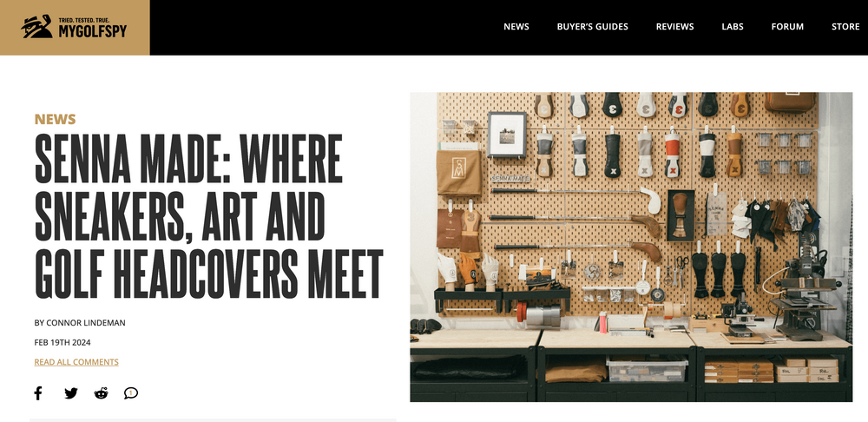Share the article on Twitter
Viewport: 868px width, 422px height.
click(71, 393)
